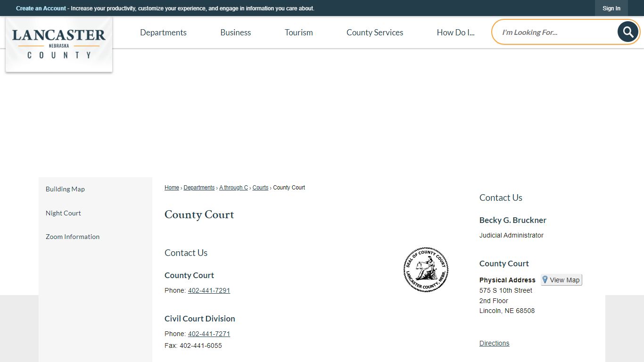Open the County Services menu
This screenshot has height=362, width=644.
(x=375, y=33)
